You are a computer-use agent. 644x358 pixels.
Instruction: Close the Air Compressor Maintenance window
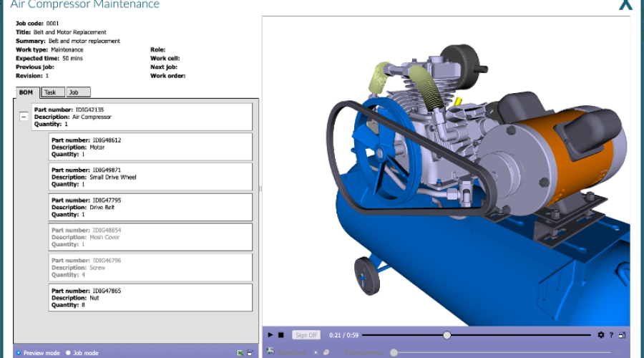[625, 5]
